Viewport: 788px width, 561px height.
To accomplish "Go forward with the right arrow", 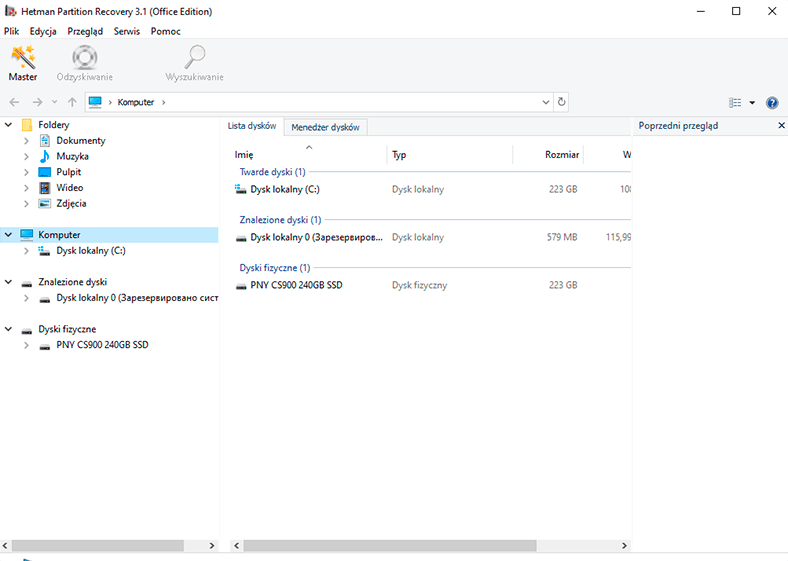I will [37, 102].
